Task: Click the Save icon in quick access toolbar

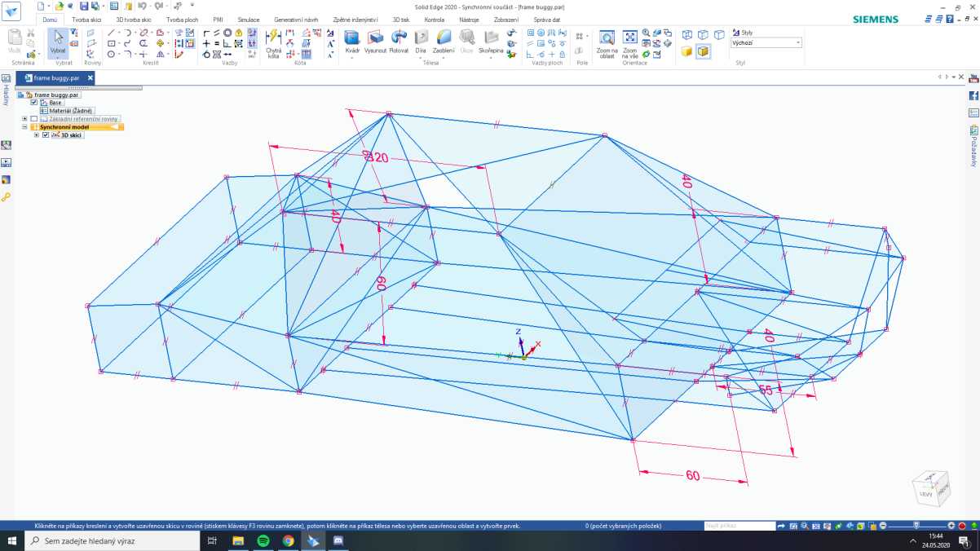Action: click(x=83, y=6)
